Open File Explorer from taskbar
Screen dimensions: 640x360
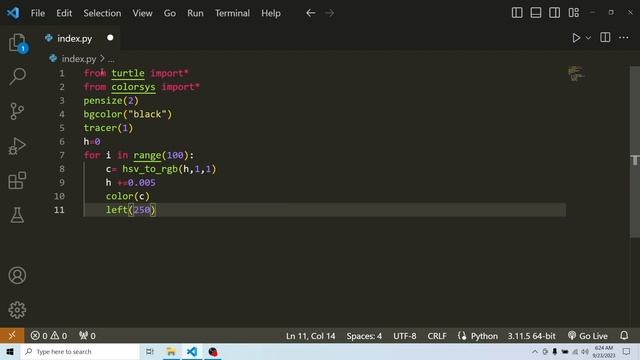(171, 351)
